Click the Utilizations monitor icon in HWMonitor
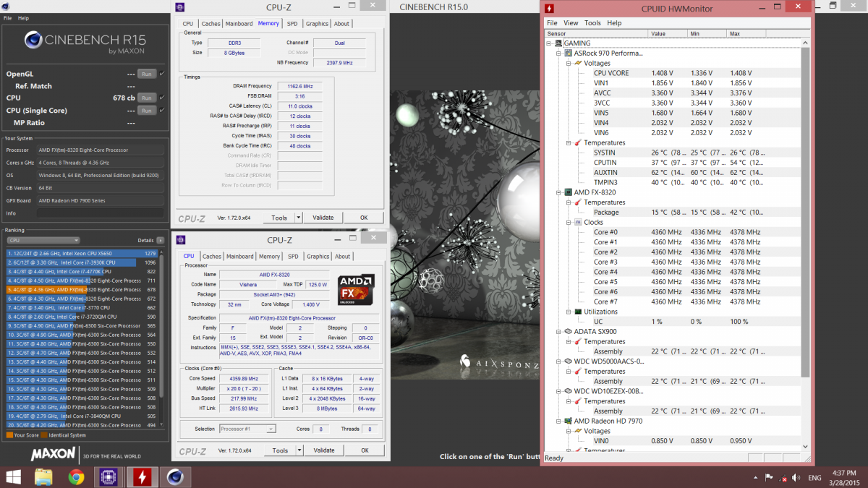Viewport: 868px width, 488px height. pos(578,312)
